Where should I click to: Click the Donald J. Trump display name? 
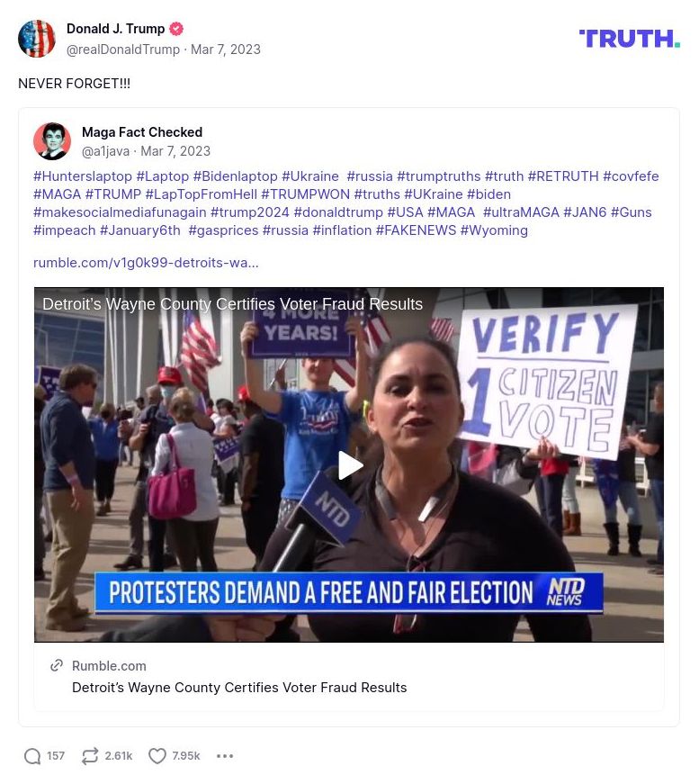click(x=115, y=29)
